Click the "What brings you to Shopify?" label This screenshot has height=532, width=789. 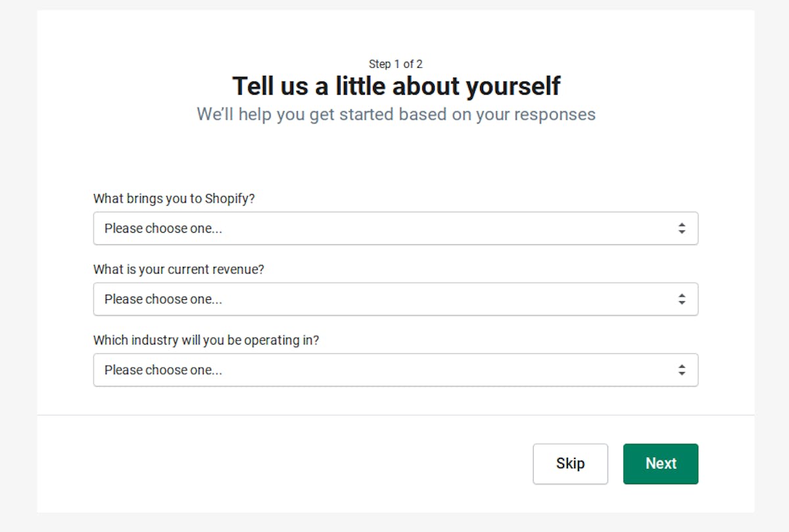[174, 199]
